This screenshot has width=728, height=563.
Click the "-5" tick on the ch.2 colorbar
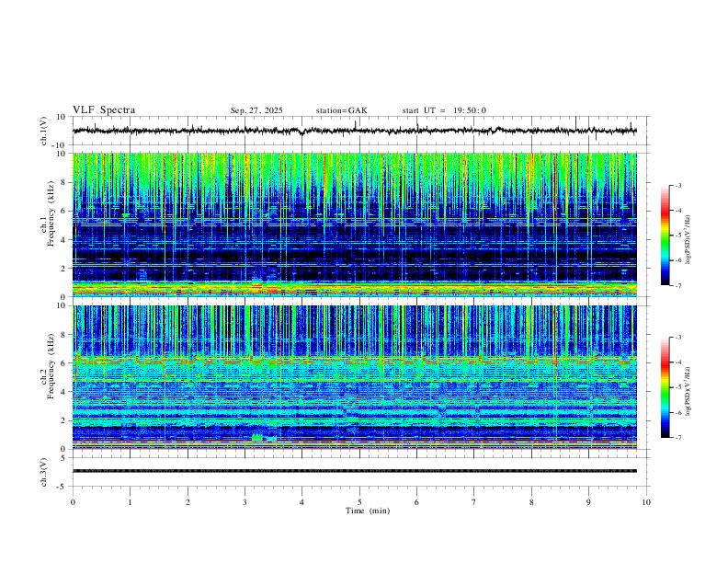(678, 387)
